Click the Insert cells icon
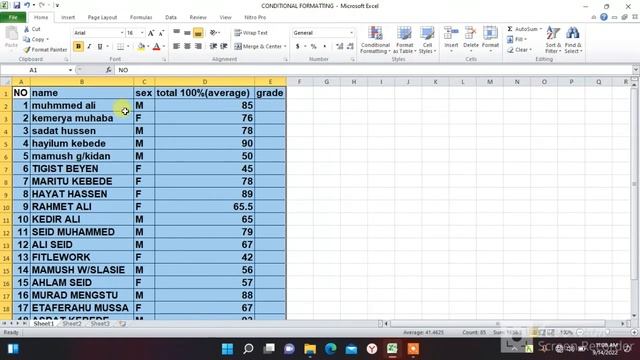 click(451, 33)
